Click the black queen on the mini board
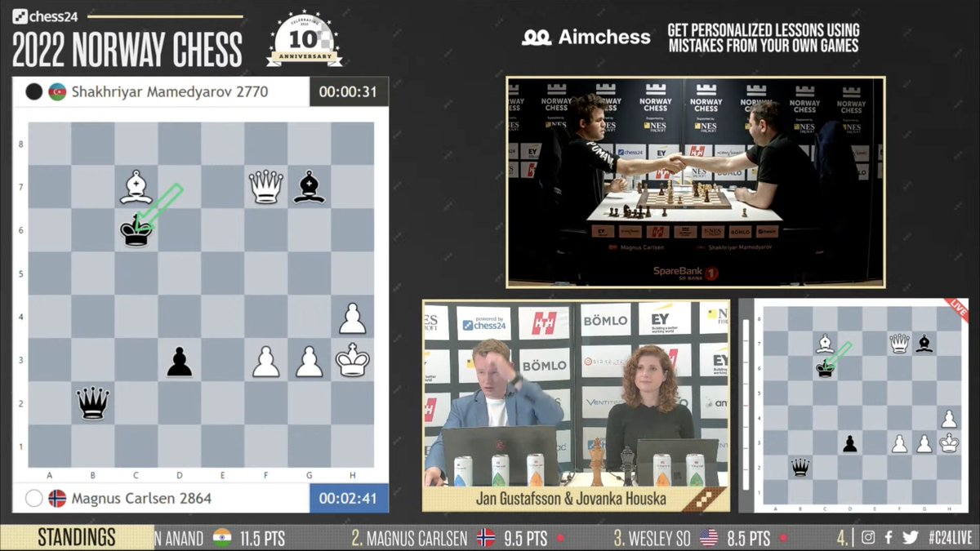The width and height of the screenshot is (980, 551). tap(800, 468)
